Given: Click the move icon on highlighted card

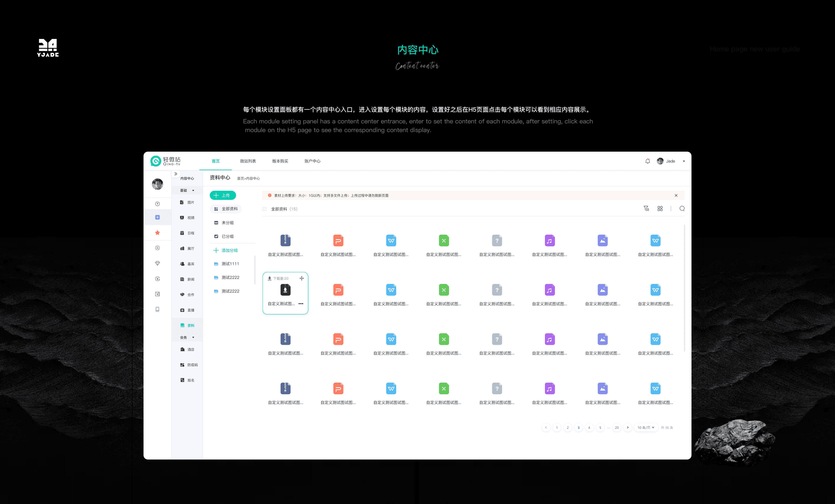Looking at the screenshot, I should [x=302, y=278].
